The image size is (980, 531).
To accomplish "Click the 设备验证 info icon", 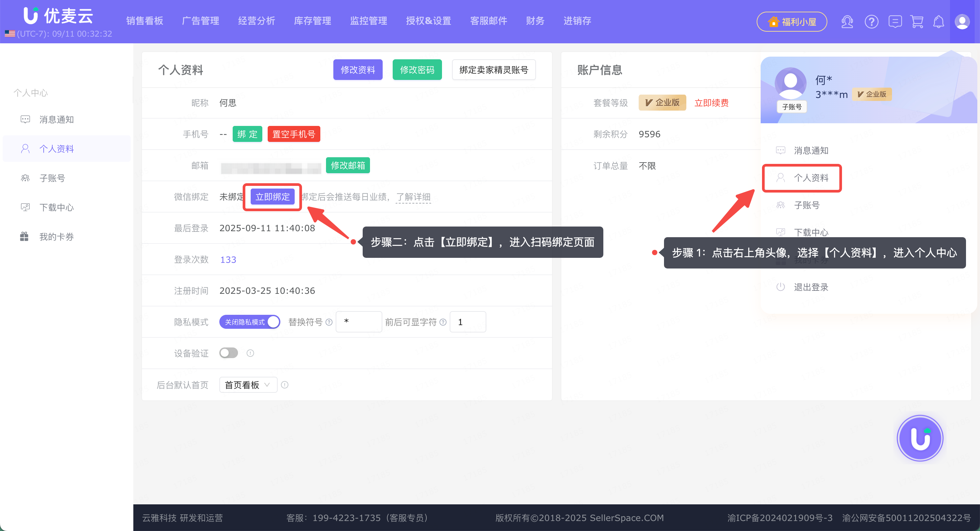I will pos(250,353).
